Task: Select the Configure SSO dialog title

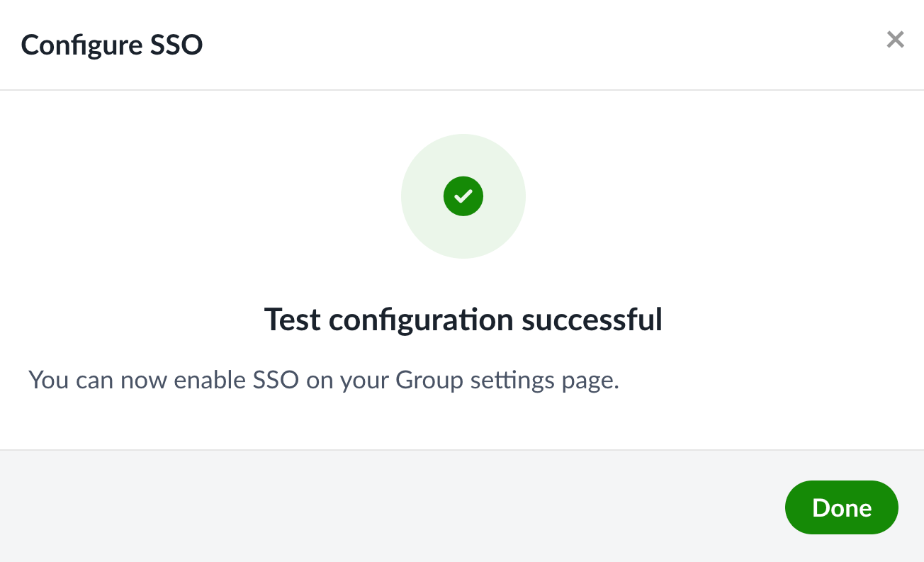Action: coord(112,45)
